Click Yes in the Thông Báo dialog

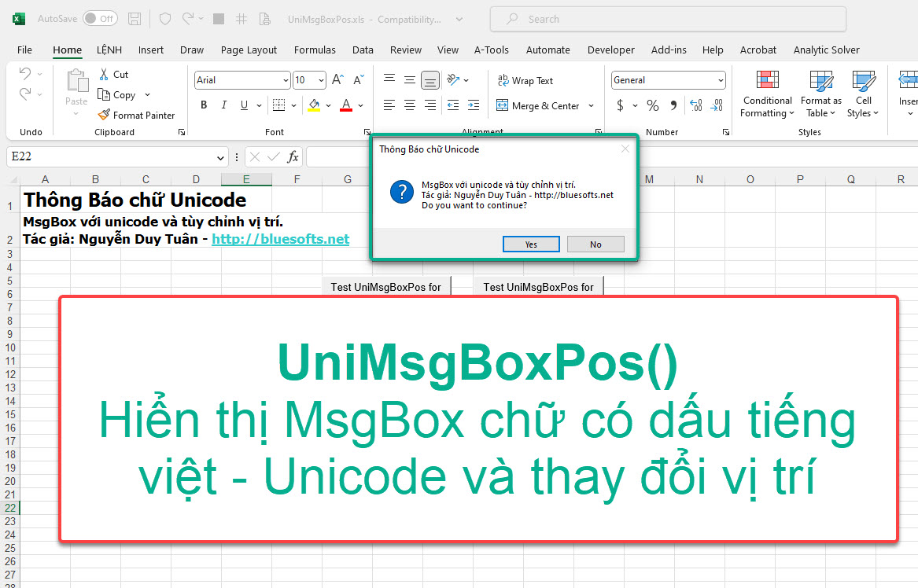coord(531,244)
